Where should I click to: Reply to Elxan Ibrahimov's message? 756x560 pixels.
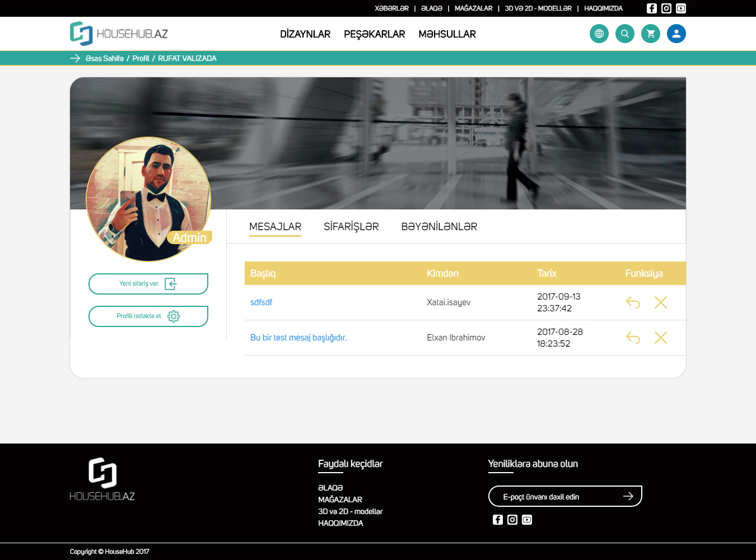coord(633,338)
